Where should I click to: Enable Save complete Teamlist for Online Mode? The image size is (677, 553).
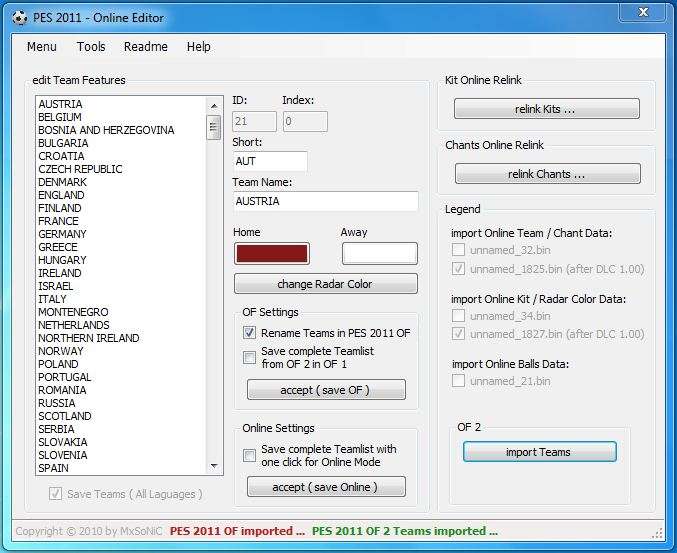(250, 456)
